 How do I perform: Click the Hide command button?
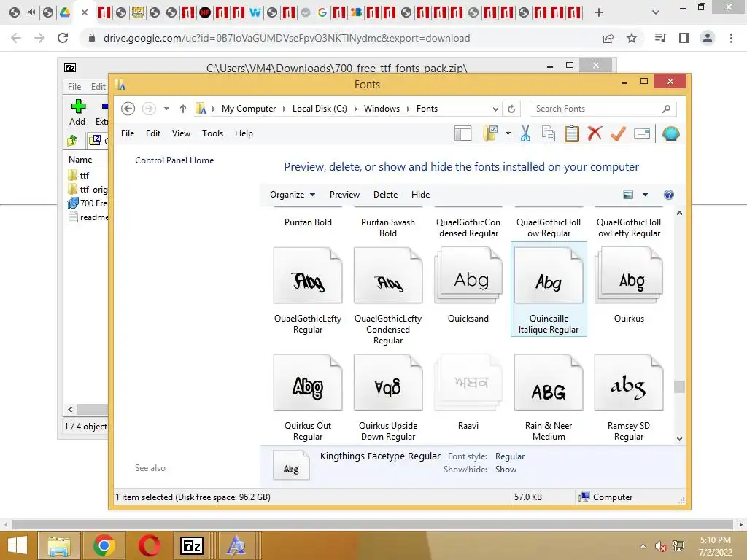tap(420, 194)
